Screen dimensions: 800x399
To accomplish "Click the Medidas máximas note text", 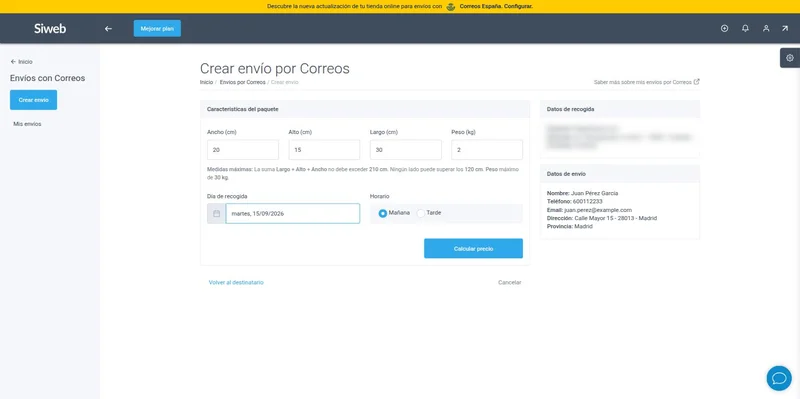I will [x=363, y=173].
